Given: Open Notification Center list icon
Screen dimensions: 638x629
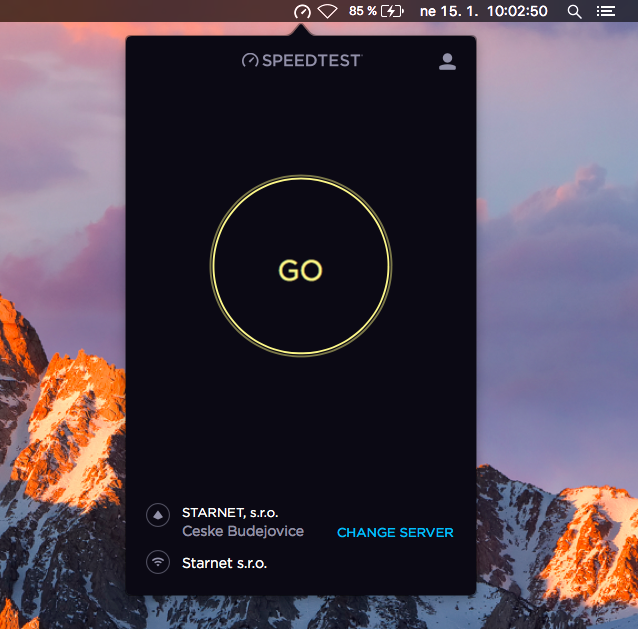Looking at the screenshot, I should tap(605, 11).
